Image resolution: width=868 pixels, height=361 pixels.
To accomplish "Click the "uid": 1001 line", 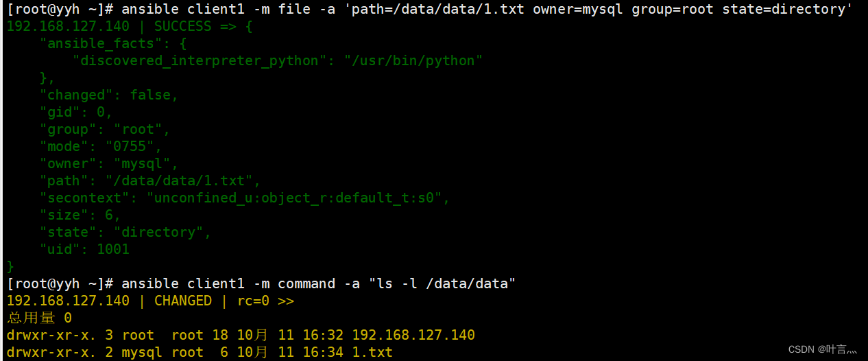I will [84, 249].
